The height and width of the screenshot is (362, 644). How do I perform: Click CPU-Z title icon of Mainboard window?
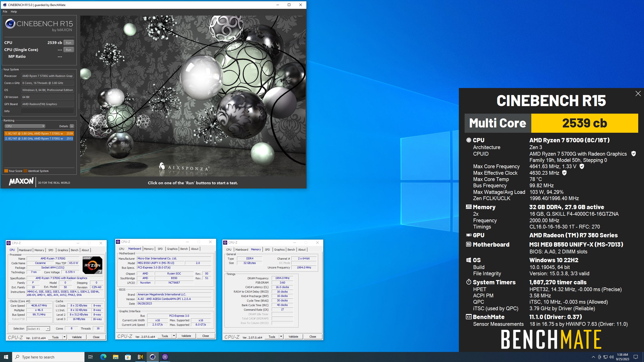click(x=118, y=242)
